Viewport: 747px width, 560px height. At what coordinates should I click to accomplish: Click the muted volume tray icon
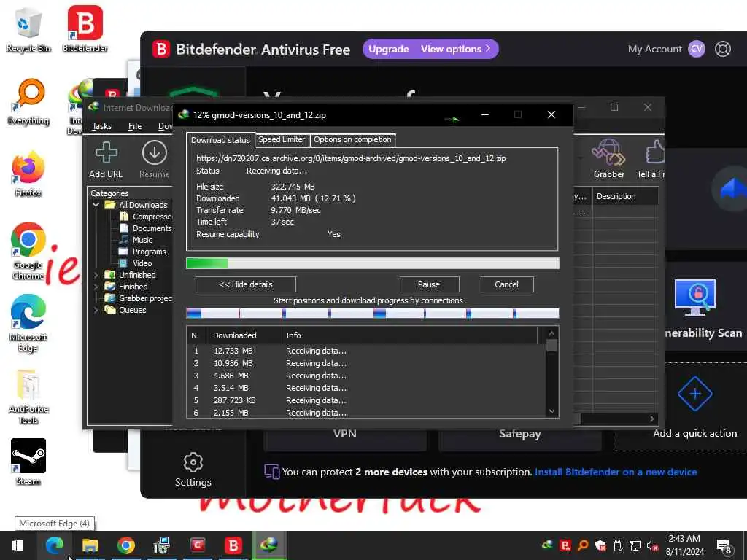coord(652,545)
